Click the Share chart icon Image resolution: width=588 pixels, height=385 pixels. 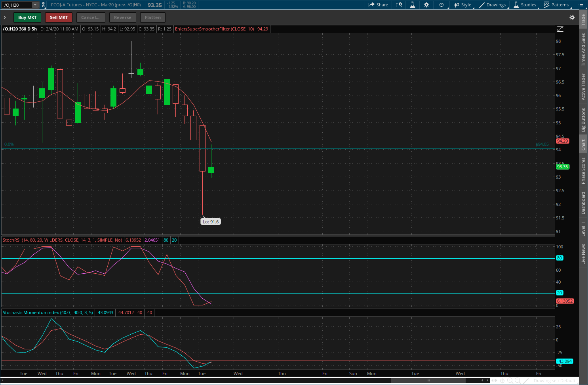pos(378,5)
